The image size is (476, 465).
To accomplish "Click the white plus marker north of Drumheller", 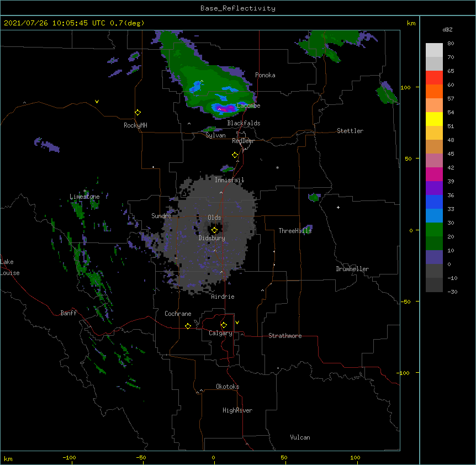I will point(338,207).
